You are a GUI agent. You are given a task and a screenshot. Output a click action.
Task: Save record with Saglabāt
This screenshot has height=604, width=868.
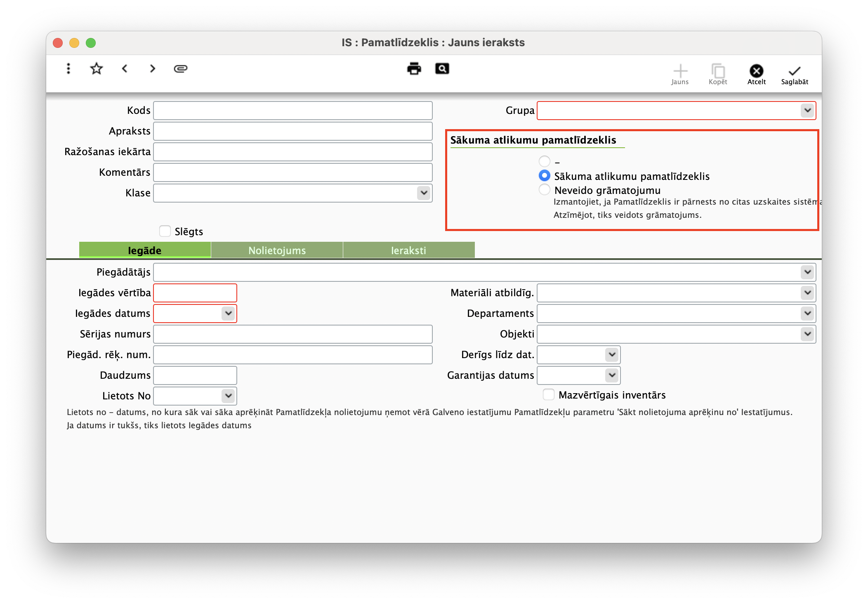point(794,74)
